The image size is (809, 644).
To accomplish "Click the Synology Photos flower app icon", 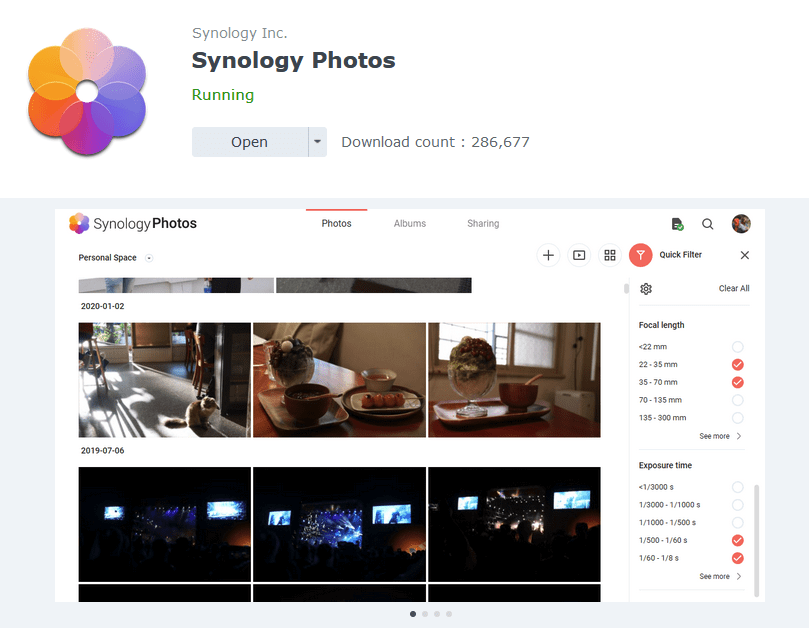I will coord(87,92).
